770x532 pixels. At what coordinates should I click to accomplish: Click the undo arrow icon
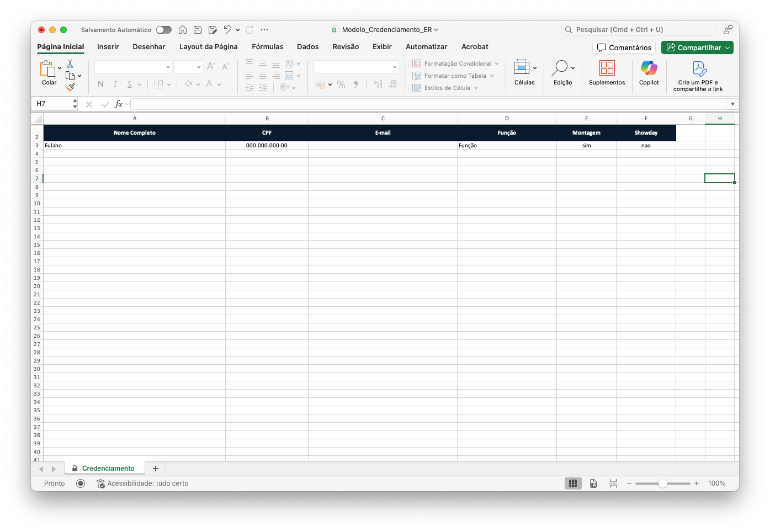[227, 30]
